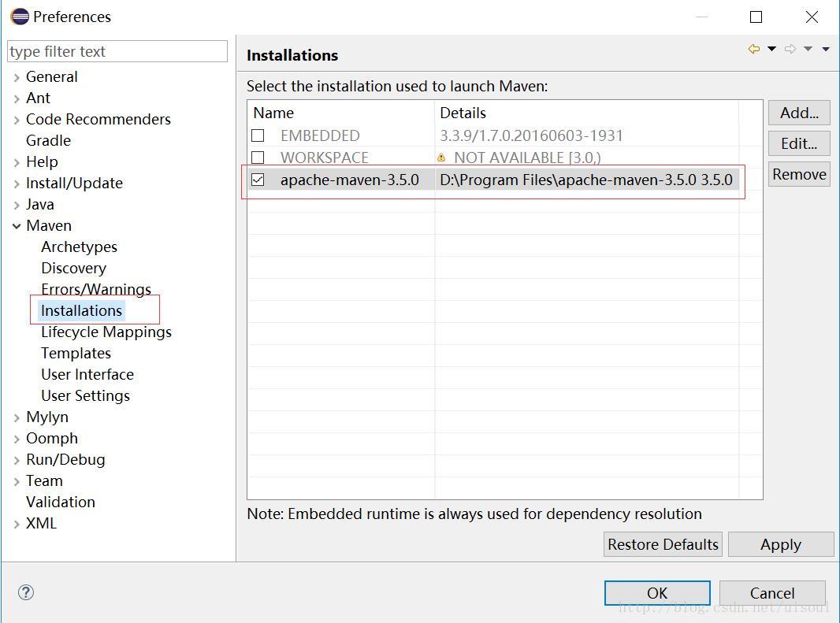Open the back history dropdown arrow

tap(771, 49)
